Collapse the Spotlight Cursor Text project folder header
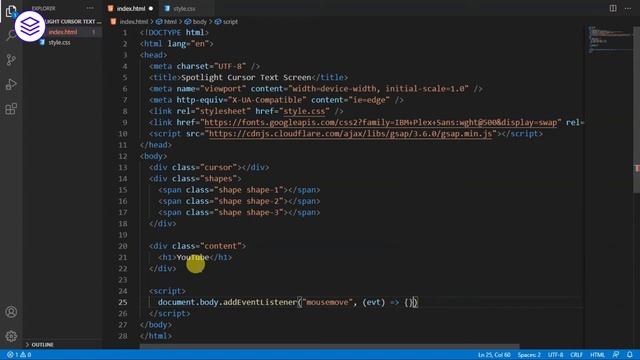 [x=73, y=21]
